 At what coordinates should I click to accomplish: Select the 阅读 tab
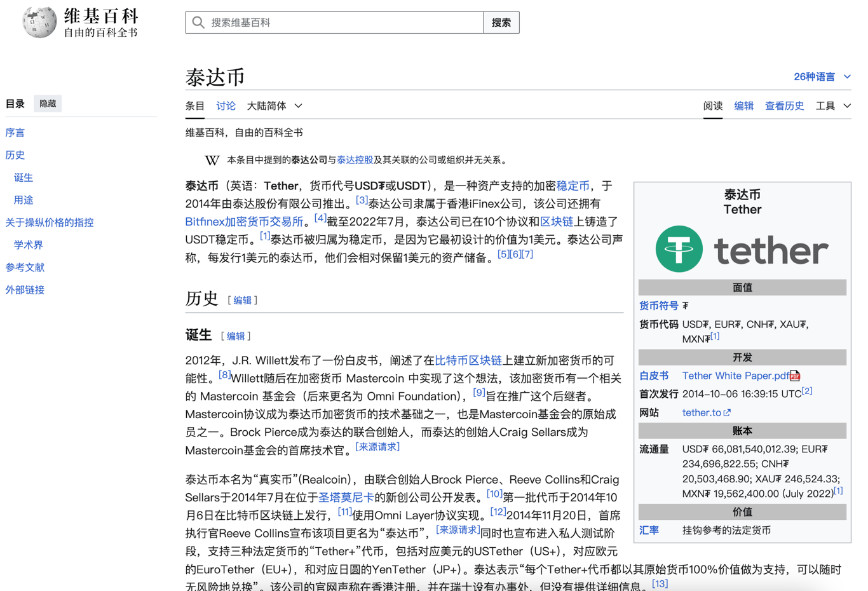point(713,106)
